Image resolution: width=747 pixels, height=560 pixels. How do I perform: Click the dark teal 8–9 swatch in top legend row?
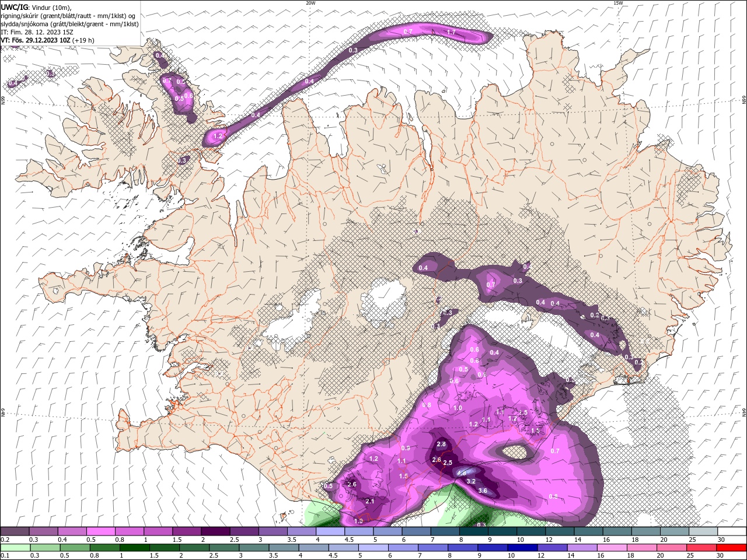coord(473,531)
